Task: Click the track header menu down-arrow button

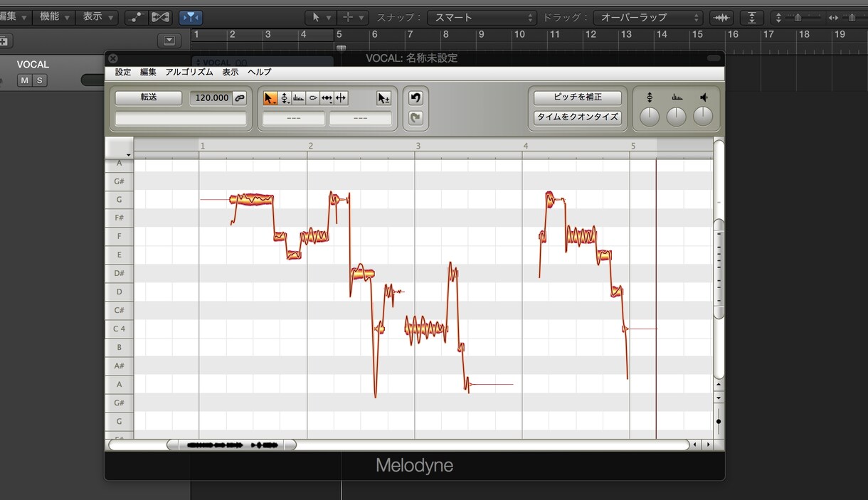Action: tap(169, 41)
